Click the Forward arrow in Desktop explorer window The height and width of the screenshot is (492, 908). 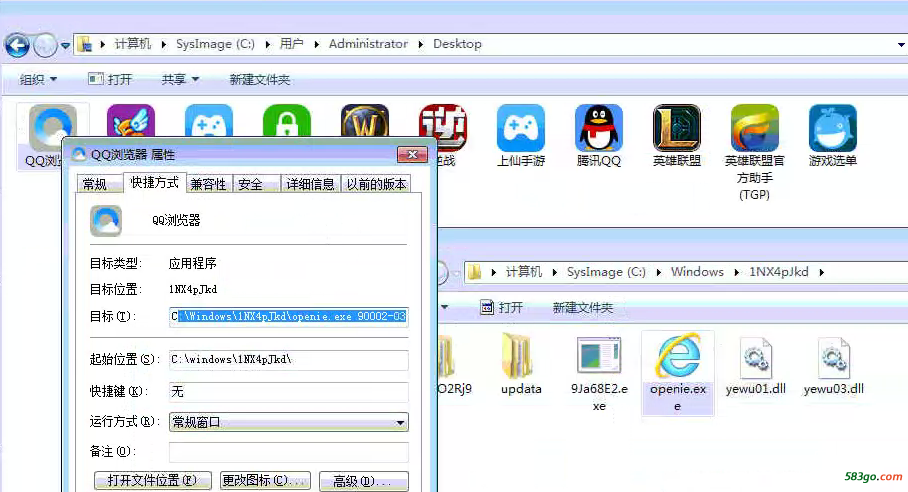click(x=45, y=45)
